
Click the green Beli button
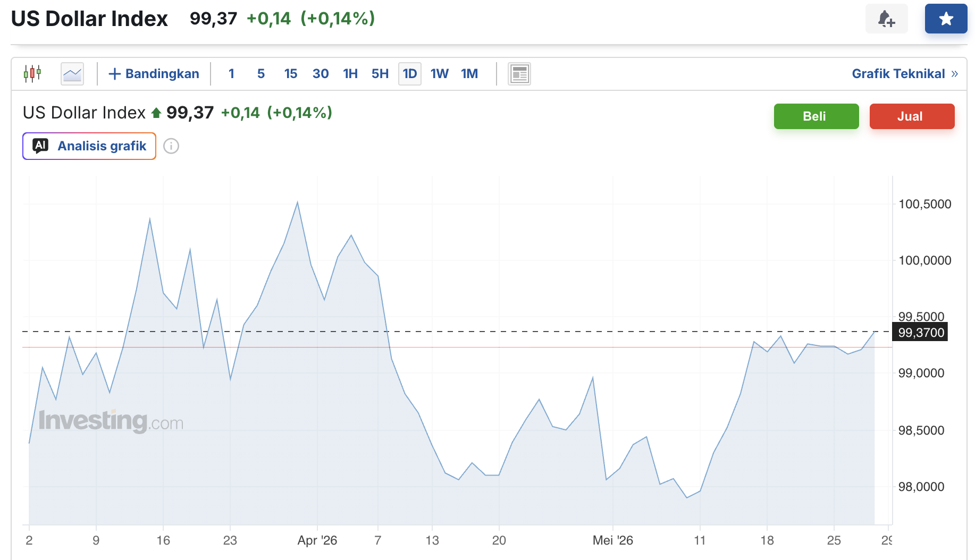point(816,116)
